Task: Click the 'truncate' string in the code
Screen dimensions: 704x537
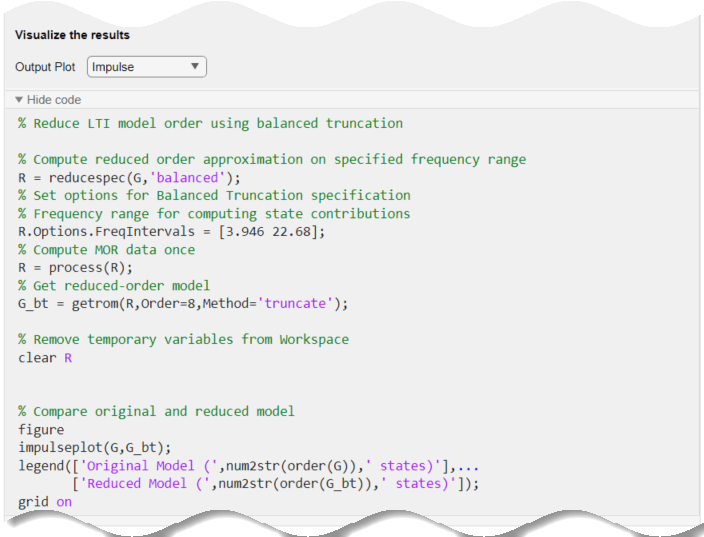Action: (295, 304)
